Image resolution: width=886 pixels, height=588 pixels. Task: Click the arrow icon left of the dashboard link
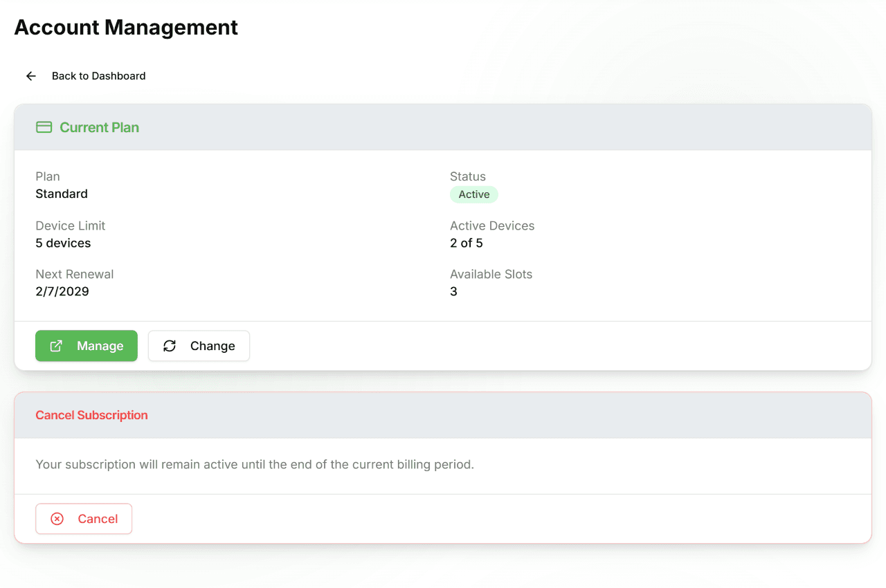30,75
